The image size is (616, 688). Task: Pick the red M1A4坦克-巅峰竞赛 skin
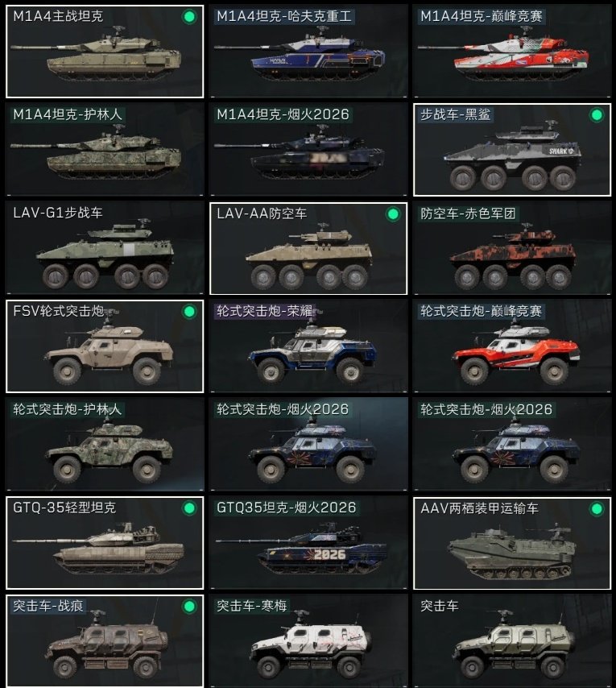click(x=512, y=52)
